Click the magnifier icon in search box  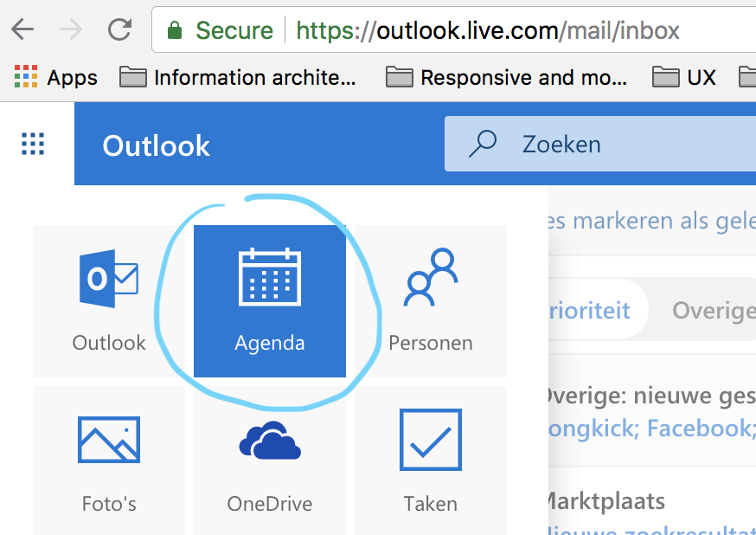click(x=482, y=144)
